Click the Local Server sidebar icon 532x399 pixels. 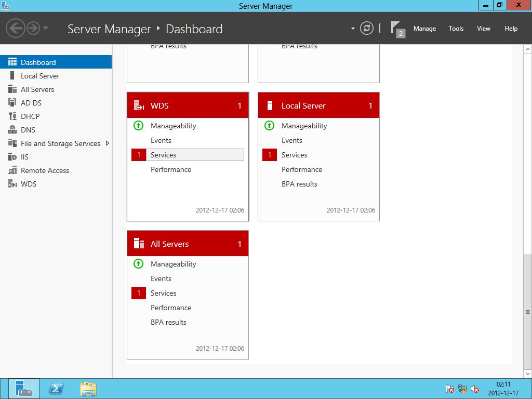[x=12, y=75]
